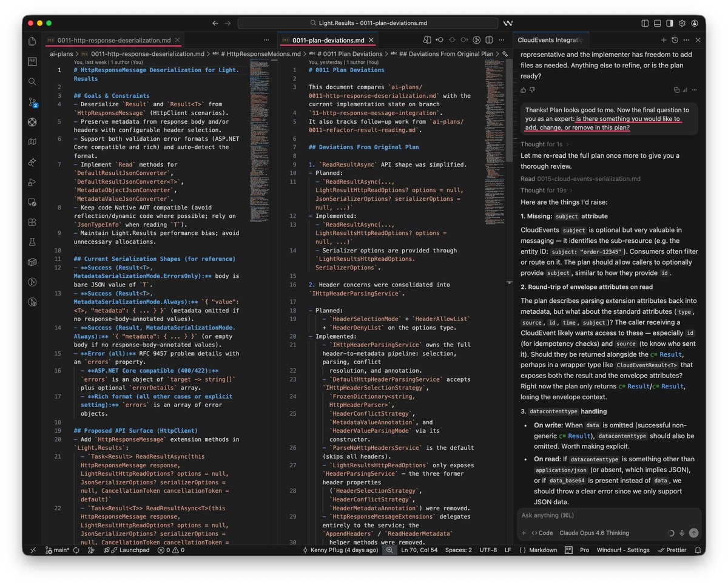Screen dimensions: 728x585
Task: Click the microphone voice input icon
Action: point(682,533)
